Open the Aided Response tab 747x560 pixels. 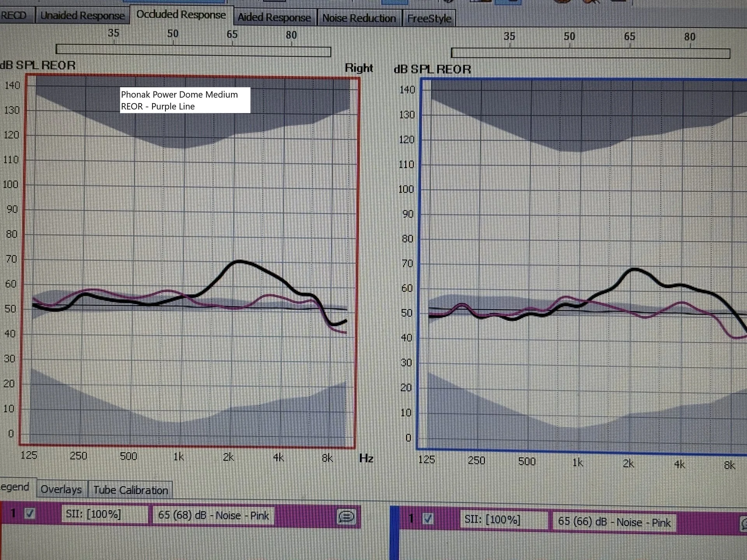274,17
